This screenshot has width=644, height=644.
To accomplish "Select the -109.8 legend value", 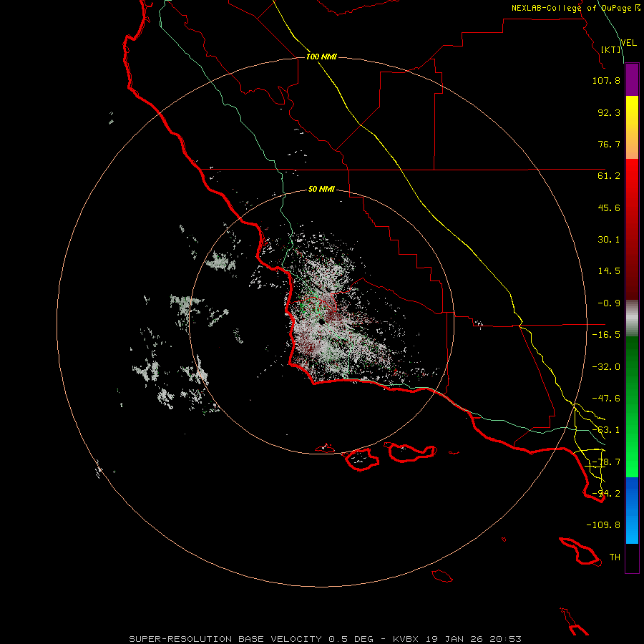I will coord(603,525).
